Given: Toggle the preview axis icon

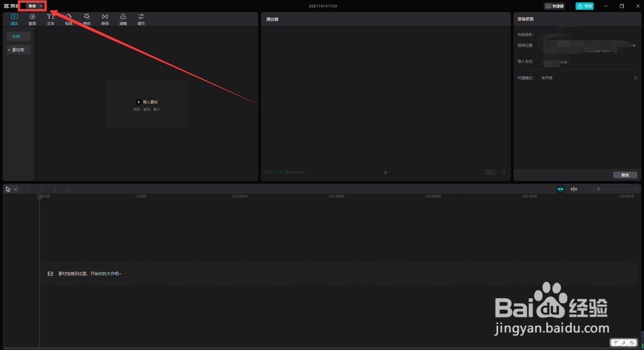Looking at the screenshot, I should tap(574, 189).
